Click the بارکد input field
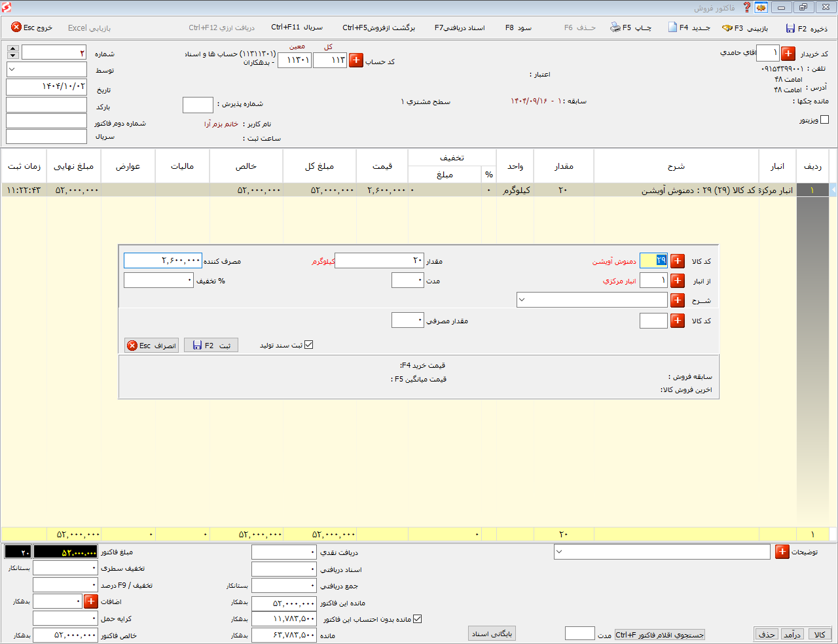The height and width of the screenshot is (644, 838). tap(46, 105)
